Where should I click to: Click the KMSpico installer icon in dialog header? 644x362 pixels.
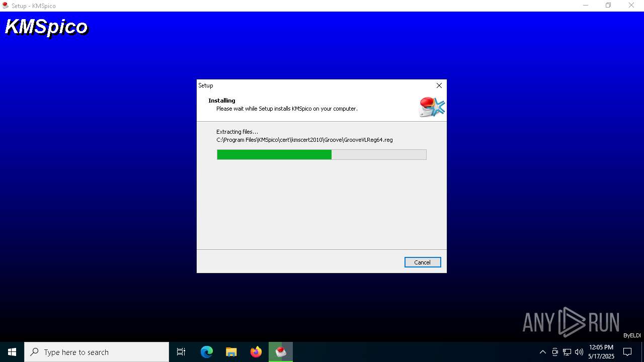point(432,107)
